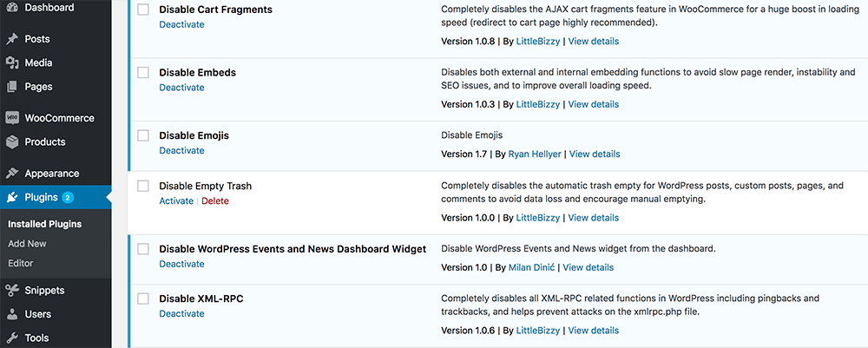This screenshot has height=348, width=868.
Task: Tick the Disable Emojis plugin checkbox
Action: 143,135
